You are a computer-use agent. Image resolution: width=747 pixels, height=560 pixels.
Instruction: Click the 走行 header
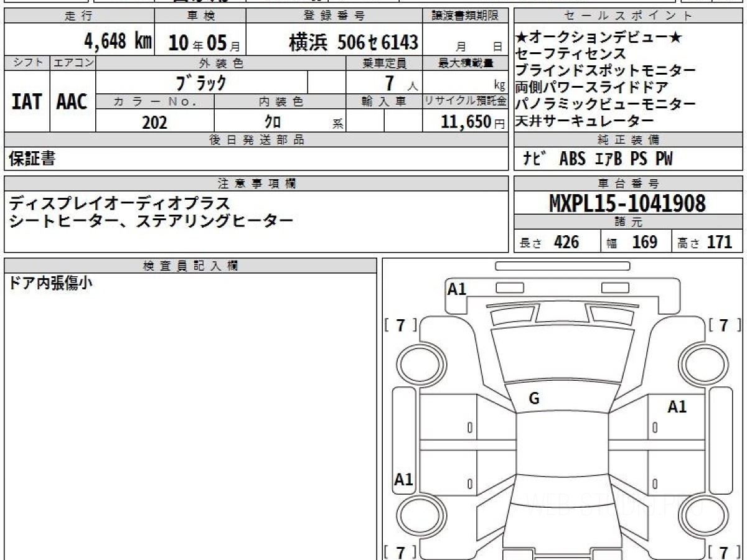point(78,16)
